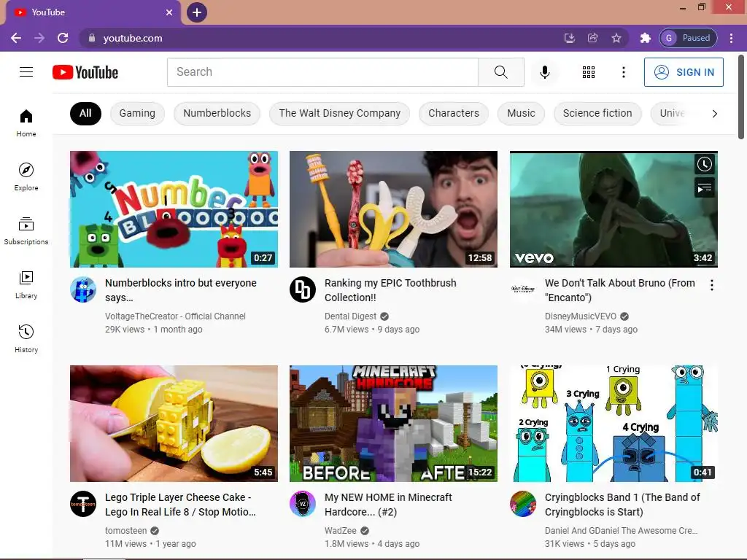Reload the page with refresh icon
This screenshot has width=747, height=560.
tap(63, 38)
